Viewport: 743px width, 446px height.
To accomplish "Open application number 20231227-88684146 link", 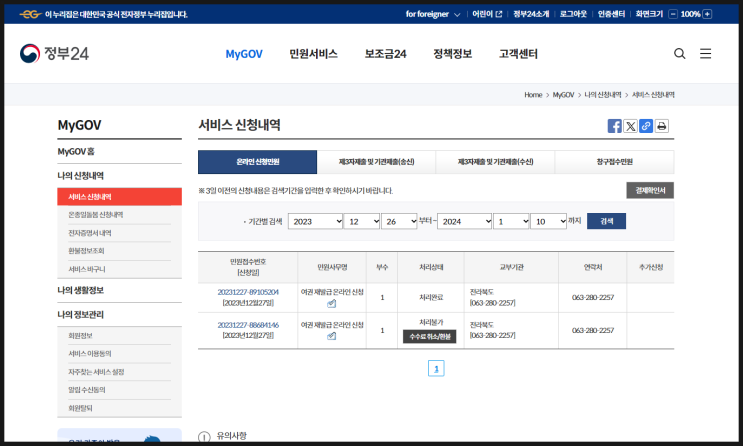I will [x=248, y=325].
